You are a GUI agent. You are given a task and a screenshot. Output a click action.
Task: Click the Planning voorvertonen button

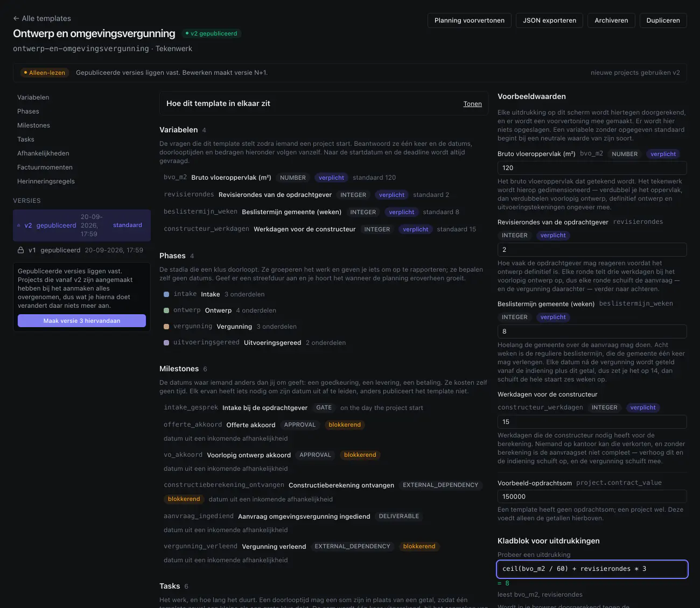point(470,20)
